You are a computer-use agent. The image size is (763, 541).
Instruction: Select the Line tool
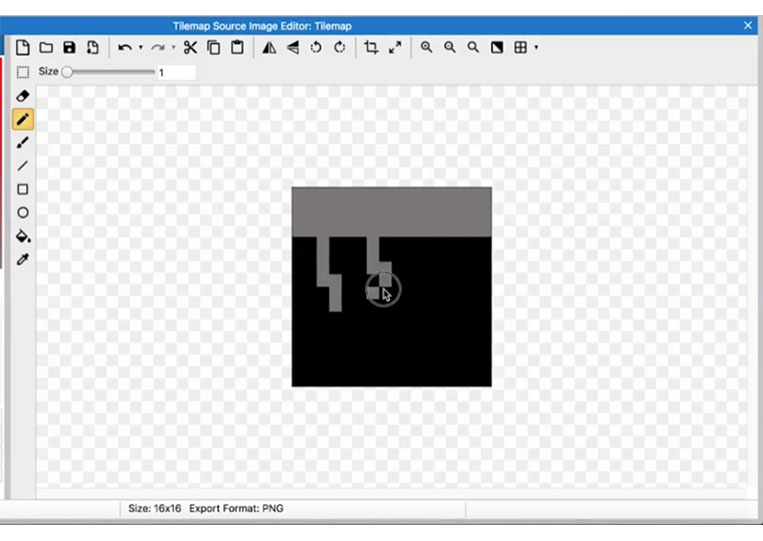pos(23,166)
